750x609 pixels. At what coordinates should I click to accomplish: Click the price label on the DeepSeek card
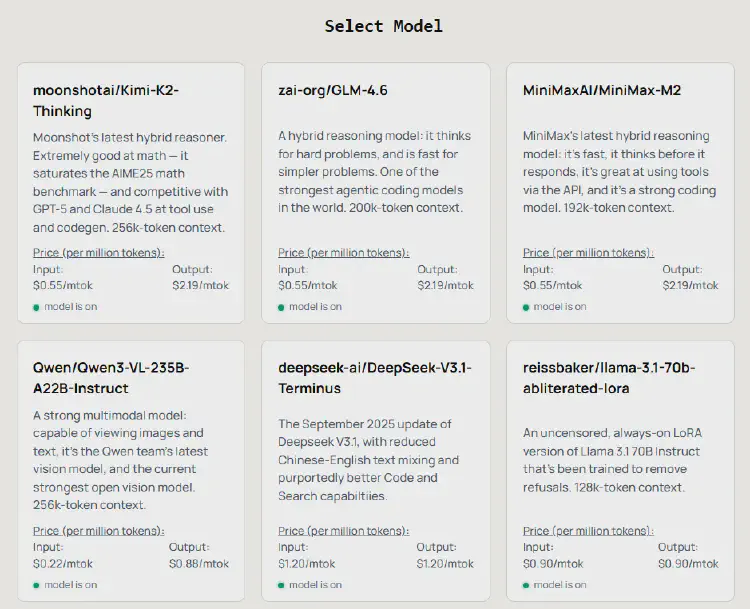tap(344, 531)
